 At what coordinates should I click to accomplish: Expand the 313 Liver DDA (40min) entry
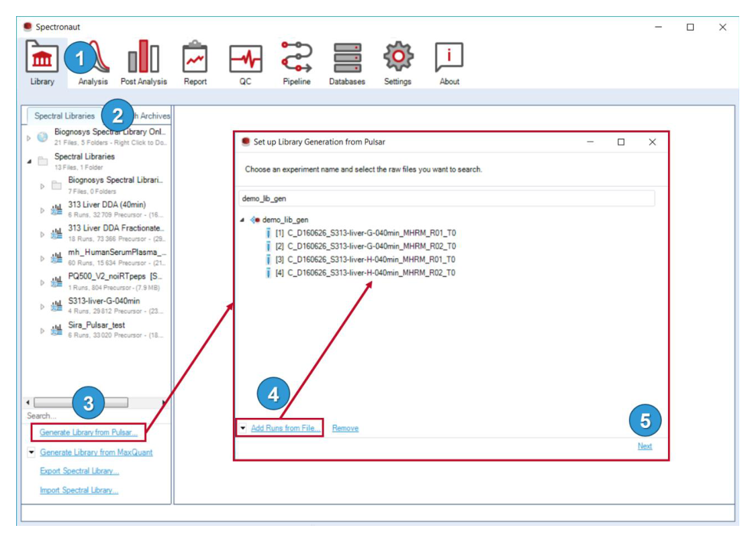(x=42, y=211)
